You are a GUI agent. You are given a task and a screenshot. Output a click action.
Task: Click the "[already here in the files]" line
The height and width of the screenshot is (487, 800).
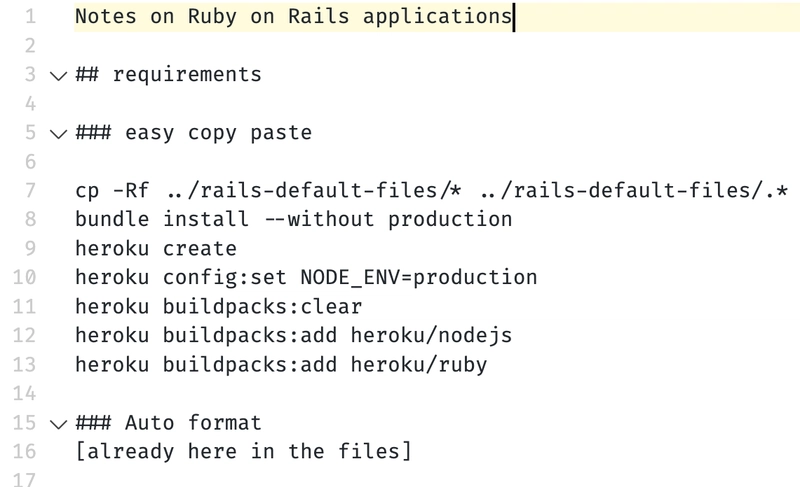pyautogui.click(x=243, y=452)
